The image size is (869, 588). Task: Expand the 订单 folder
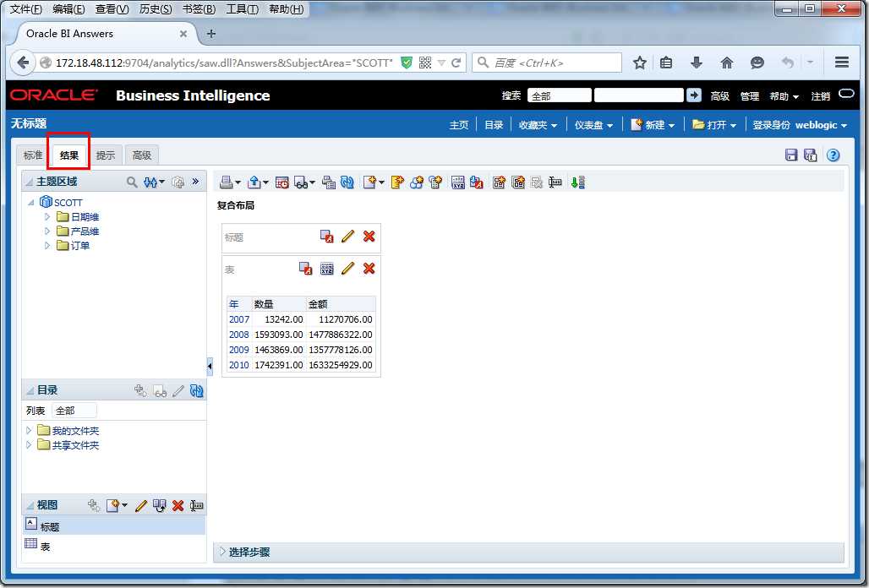coord(47,245)
